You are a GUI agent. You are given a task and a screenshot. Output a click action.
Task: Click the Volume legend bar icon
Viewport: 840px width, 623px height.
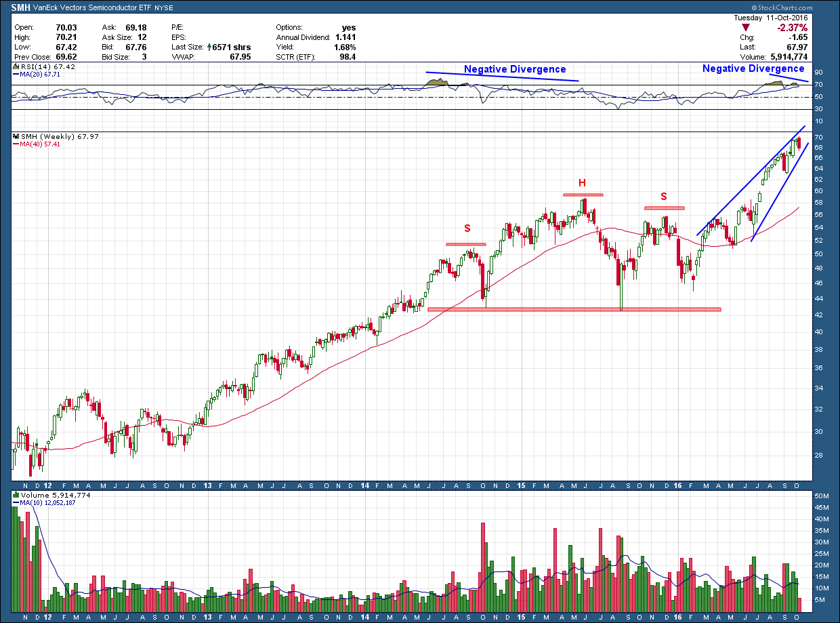17,496
